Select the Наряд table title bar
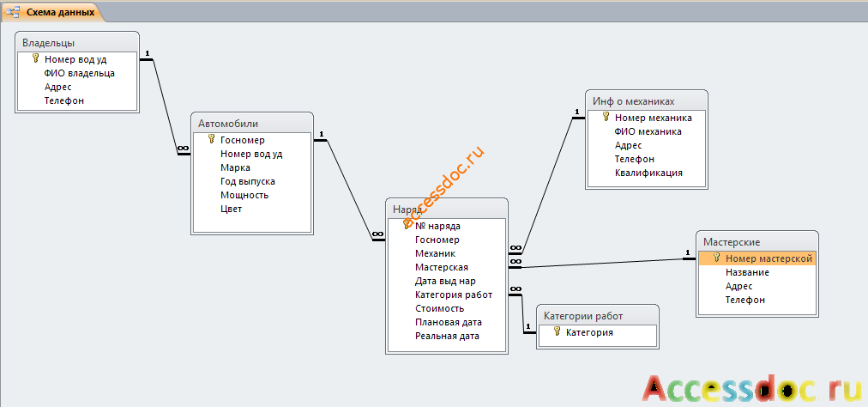This screenshot has width=868, height=407. (x=447, y=209)
